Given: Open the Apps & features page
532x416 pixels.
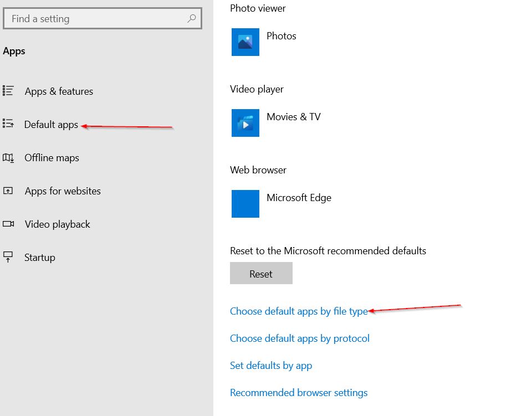Looking at the screenshot, I should click(59, 91).
